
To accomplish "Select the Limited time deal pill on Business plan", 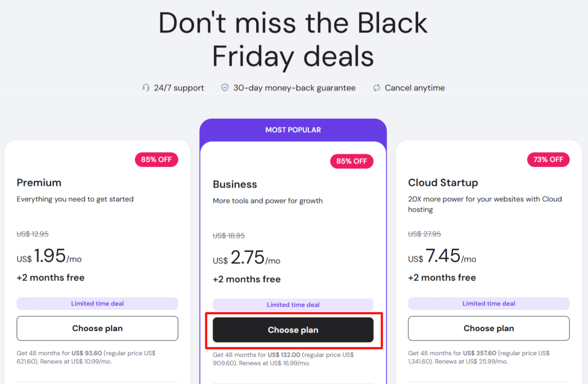I will click(x=293, y=304).
